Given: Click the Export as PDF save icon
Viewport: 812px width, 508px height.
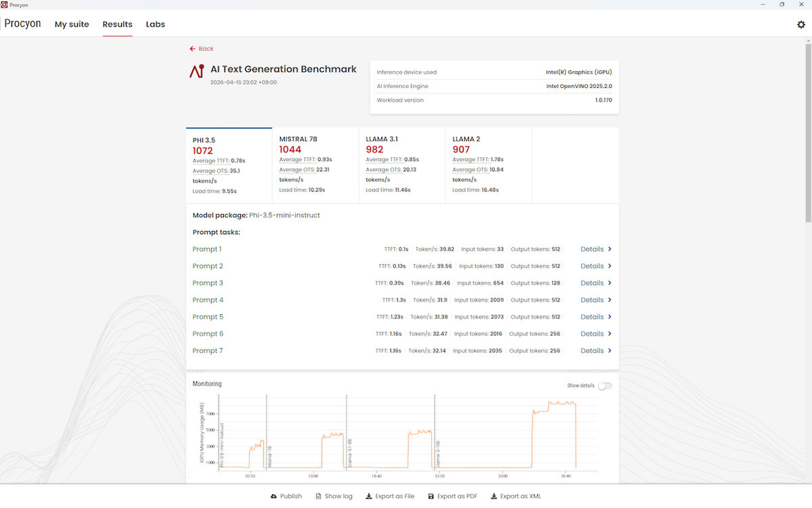Looking at the screenshot, I should point(431,496).
